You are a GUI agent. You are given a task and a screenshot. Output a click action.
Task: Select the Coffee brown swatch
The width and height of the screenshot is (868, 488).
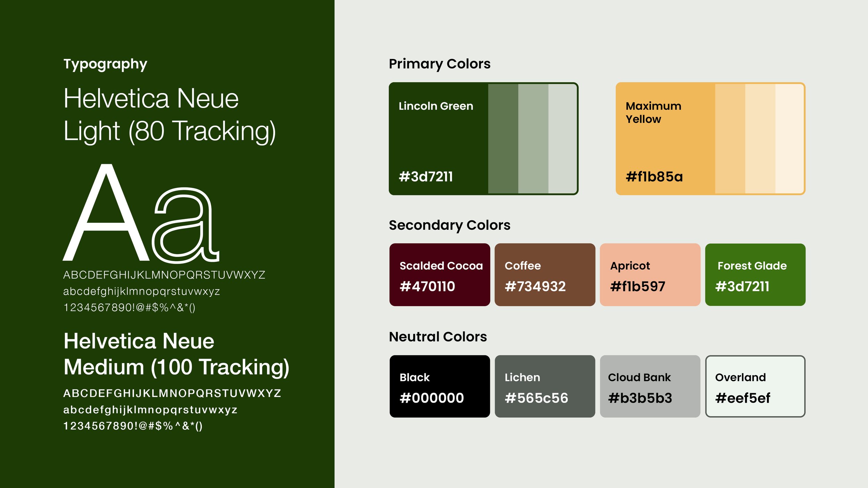click(x=545, y=275)
